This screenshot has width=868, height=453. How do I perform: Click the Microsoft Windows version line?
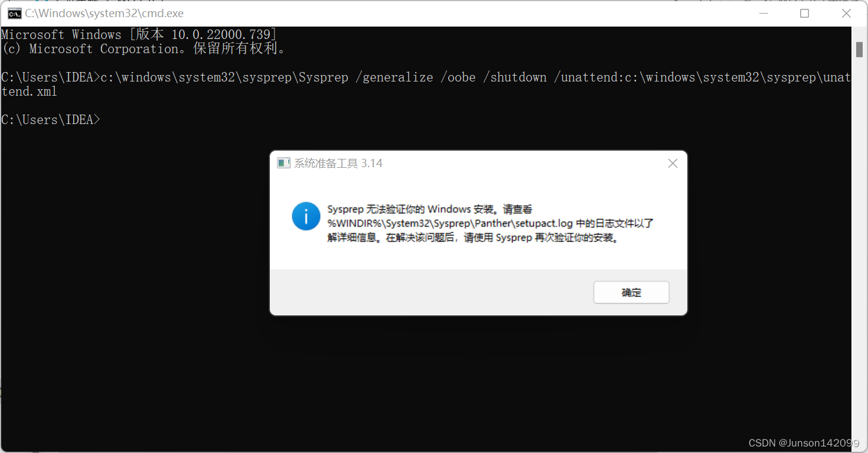pyautogui.click(x=139, y=34)
